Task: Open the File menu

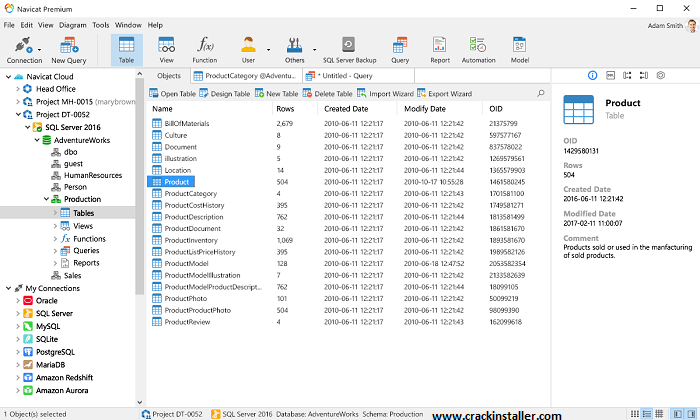Action: coord(9,25)
